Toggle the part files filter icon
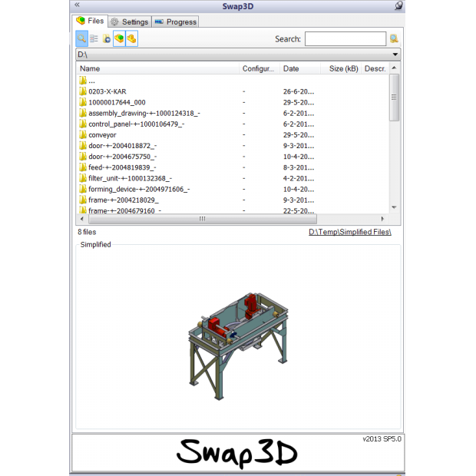The height and width of the screenshot is (476, 476). tap(132, 38)
